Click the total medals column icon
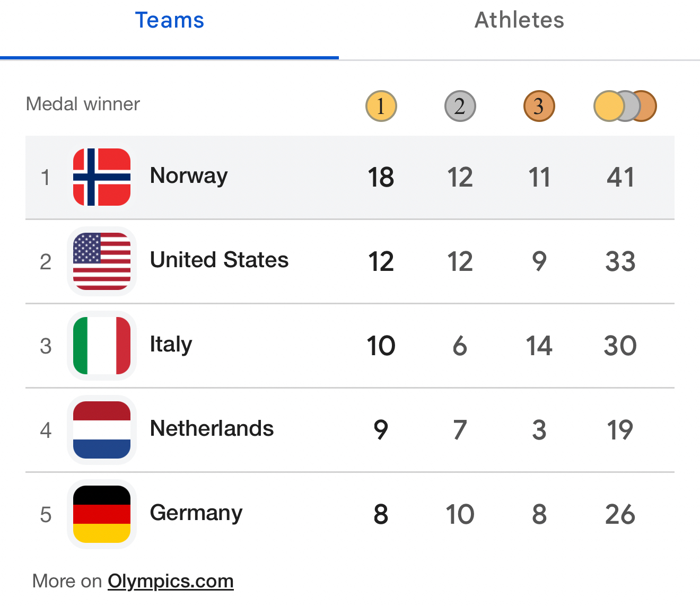This screenshot has height=607, width=700. tap(625, 106)
